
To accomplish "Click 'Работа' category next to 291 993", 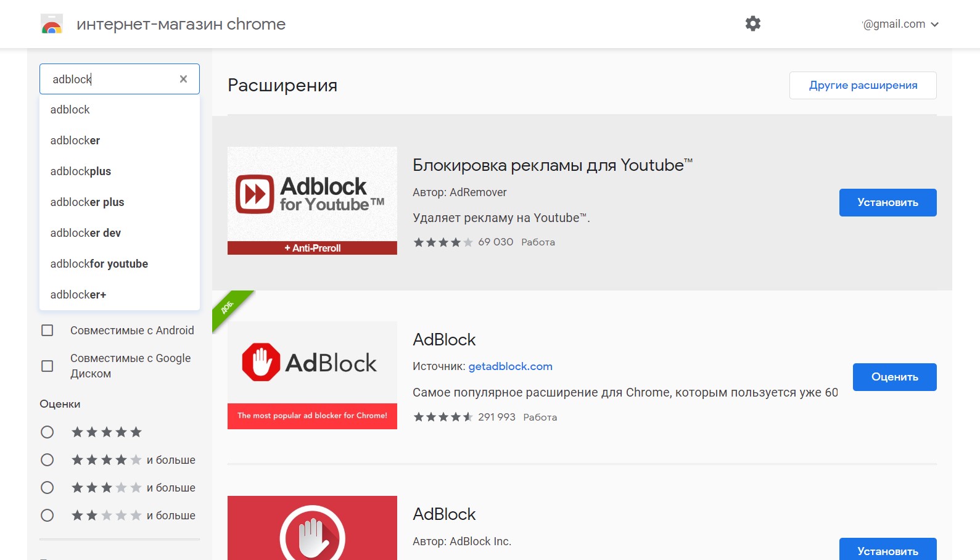I will click(540, 418).
